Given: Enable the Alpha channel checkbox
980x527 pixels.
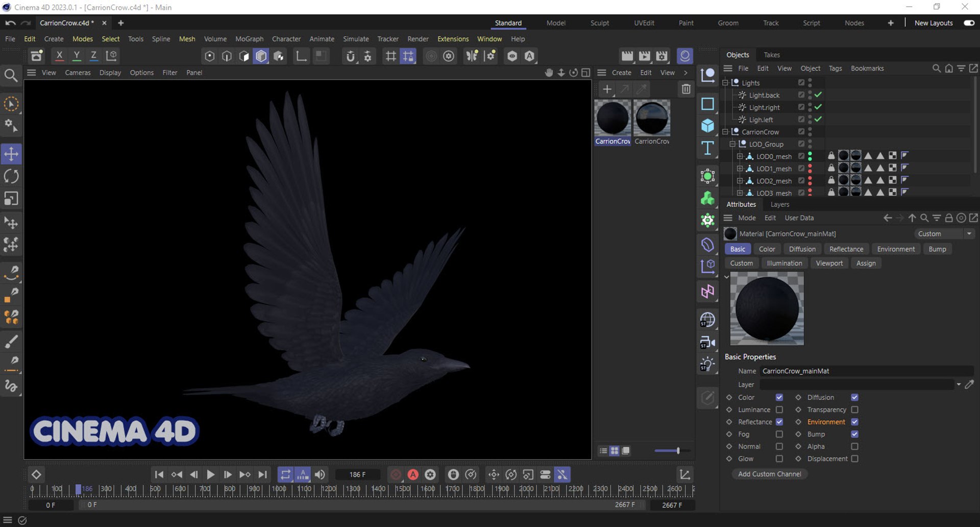Looking at the screenshot, I should (854, 446).
